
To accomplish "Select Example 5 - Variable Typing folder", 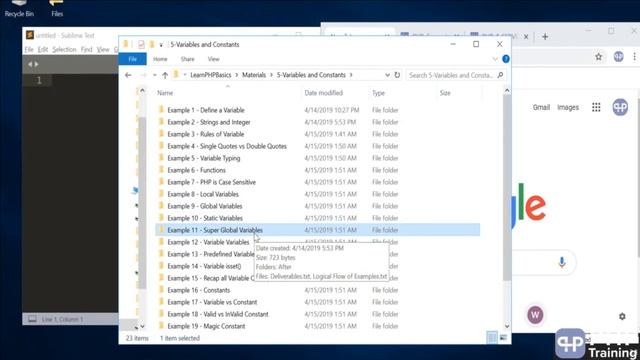I will [x=203, y=158].
